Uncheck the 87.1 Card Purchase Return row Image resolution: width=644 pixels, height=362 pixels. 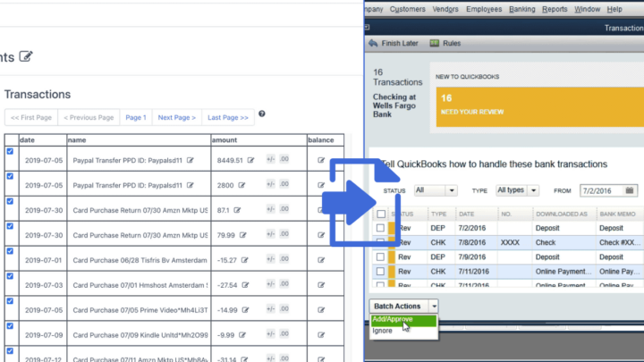point(10,201)
